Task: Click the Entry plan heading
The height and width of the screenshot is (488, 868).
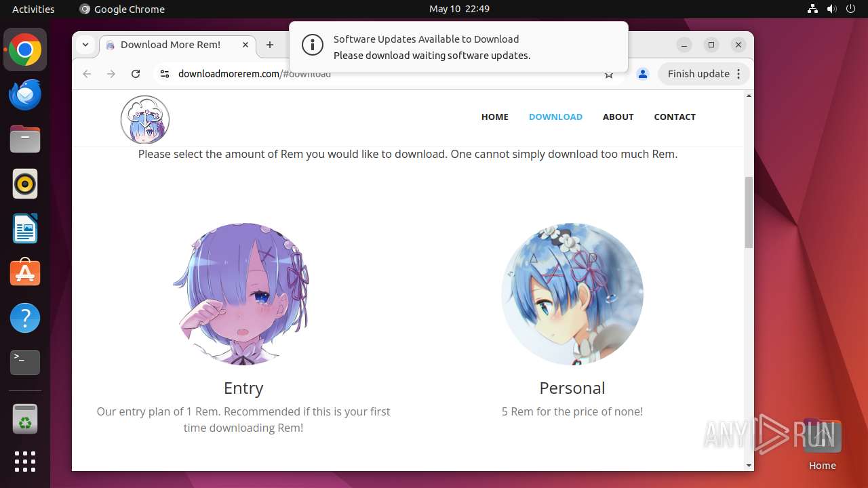Action: [x=243, y=388]
